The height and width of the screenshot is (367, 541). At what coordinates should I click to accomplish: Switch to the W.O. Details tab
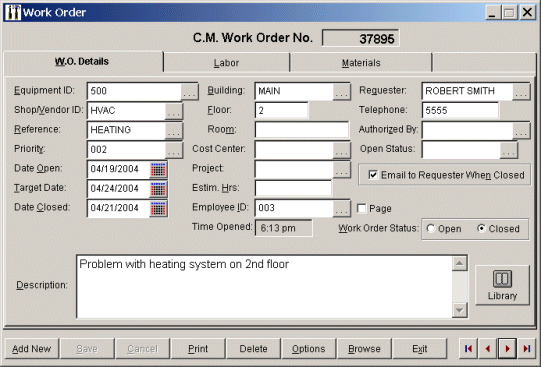[x=82, y=62]
